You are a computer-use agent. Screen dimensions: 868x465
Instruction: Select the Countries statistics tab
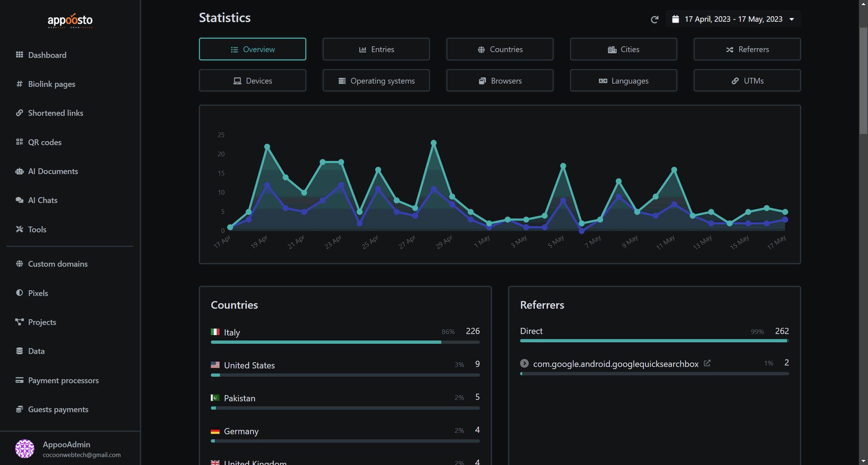500,49
